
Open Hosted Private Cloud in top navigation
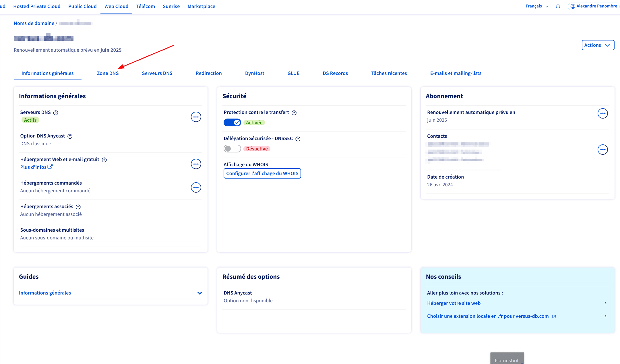click(x=37, y=6)
